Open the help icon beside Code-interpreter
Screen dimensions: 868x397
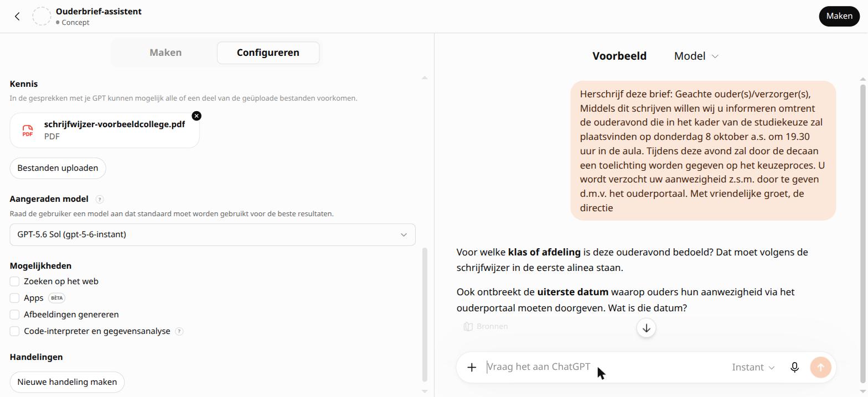click(x=179, y=331)
